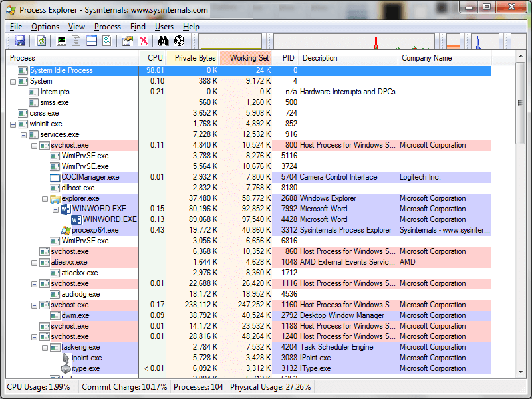Collapse svchost.exe PID 800 node
Viewport: 532px width, 399px height.
coord(35,146)
